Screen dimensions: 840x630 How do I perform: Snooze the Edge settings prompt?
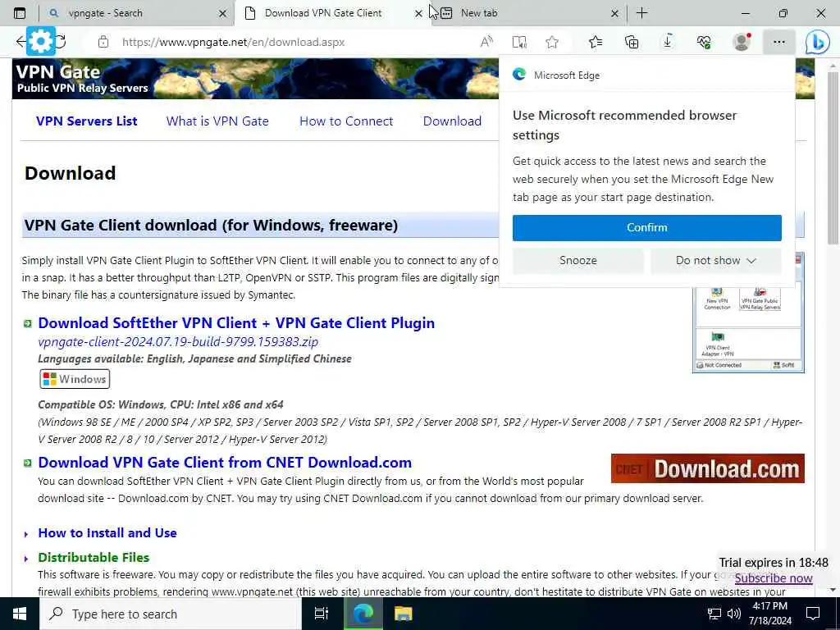(578, 260)
